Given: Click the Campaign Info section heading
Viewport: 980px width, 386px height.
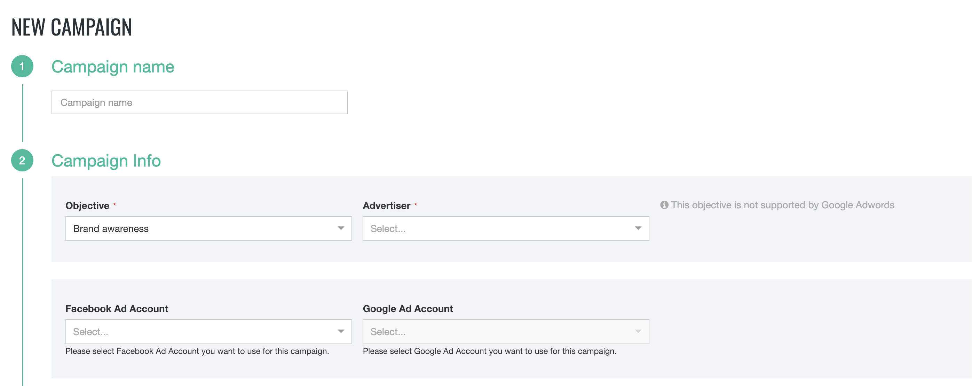Looking at the screenshot, I should (x=106, y=161).
